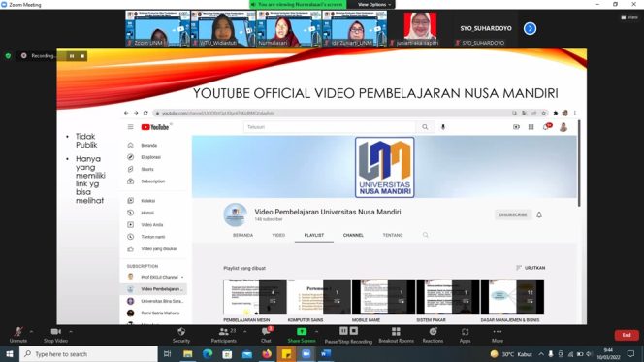Open Subscription in YouTube sidebar

153,181
